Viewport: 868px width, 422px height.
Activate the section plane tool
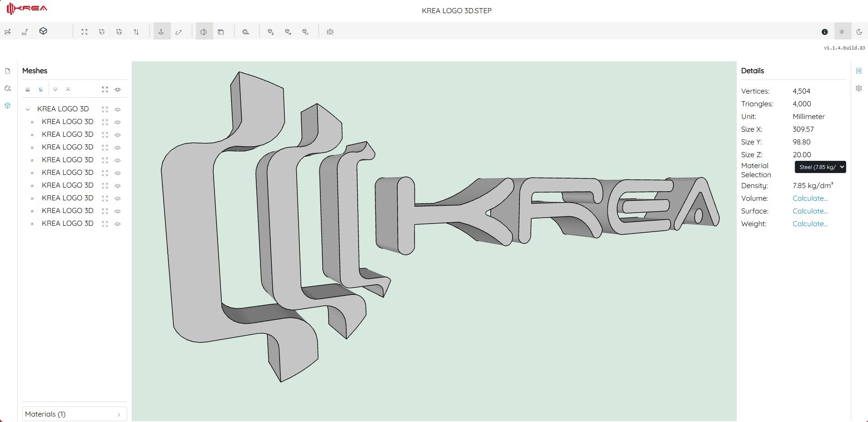pyautogui.click(x=203, y=31)
